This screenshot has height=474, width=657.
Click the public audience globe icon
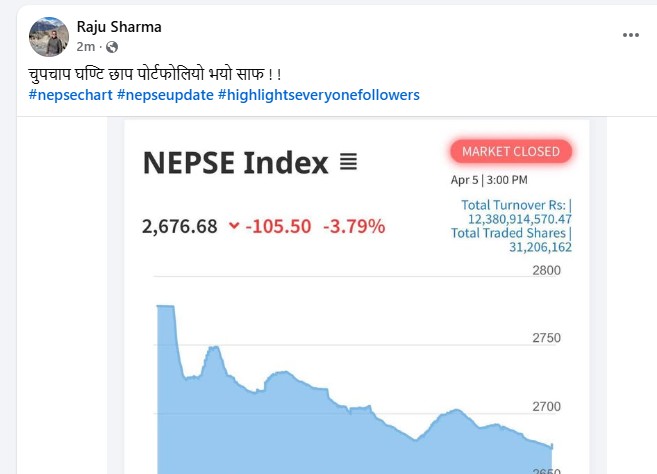coord(112,46)
